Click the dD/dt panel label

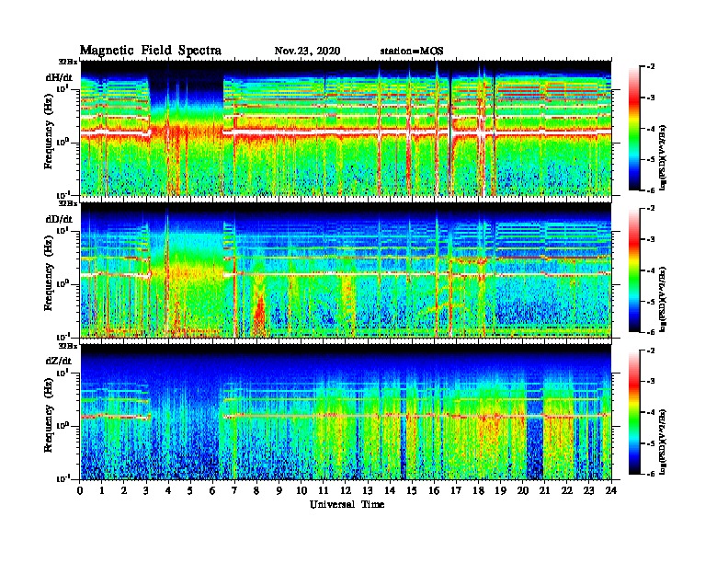point(59,219)
